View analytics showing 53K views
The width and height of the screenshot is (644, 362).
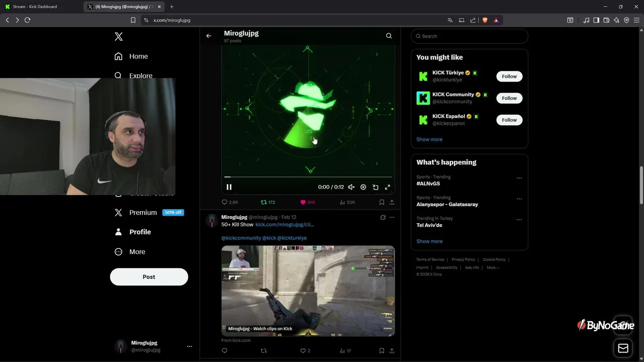point(347,202)
